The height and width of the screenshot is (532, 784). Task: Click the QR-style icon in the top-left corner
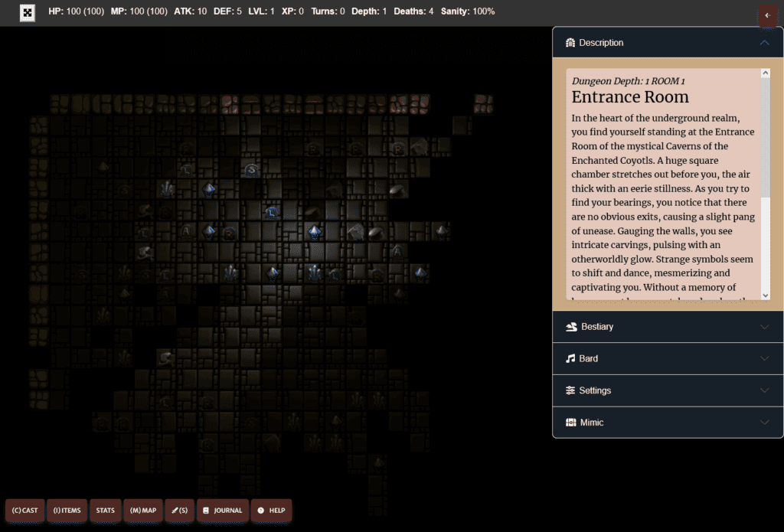[x=27, y=13]
